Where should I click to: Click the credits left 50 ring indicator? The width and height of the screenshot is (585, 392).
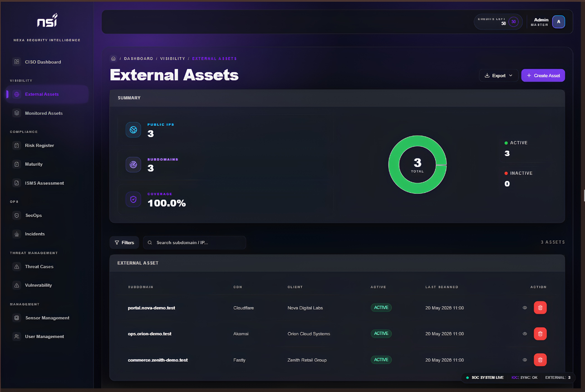513,21
